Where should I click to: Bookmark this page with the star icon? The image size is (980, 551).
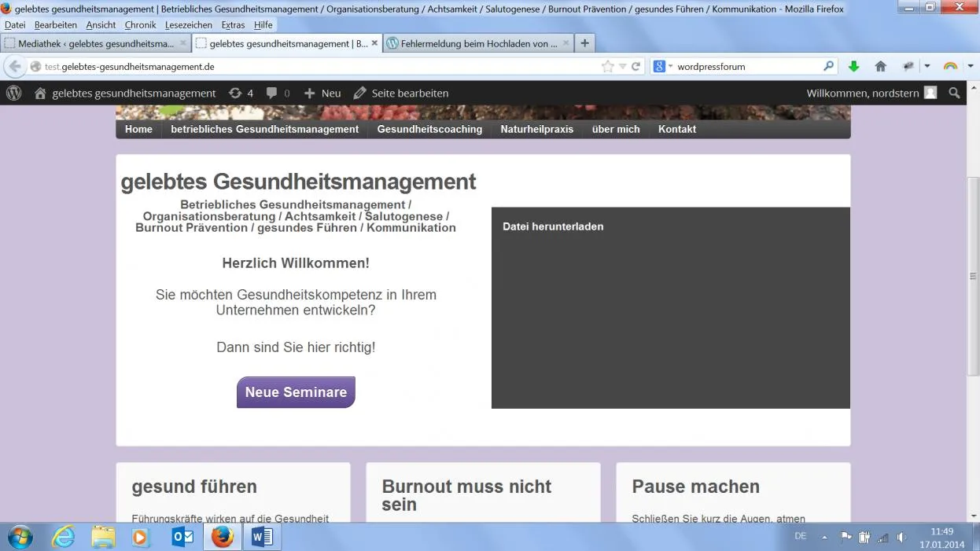coord(607,67)
